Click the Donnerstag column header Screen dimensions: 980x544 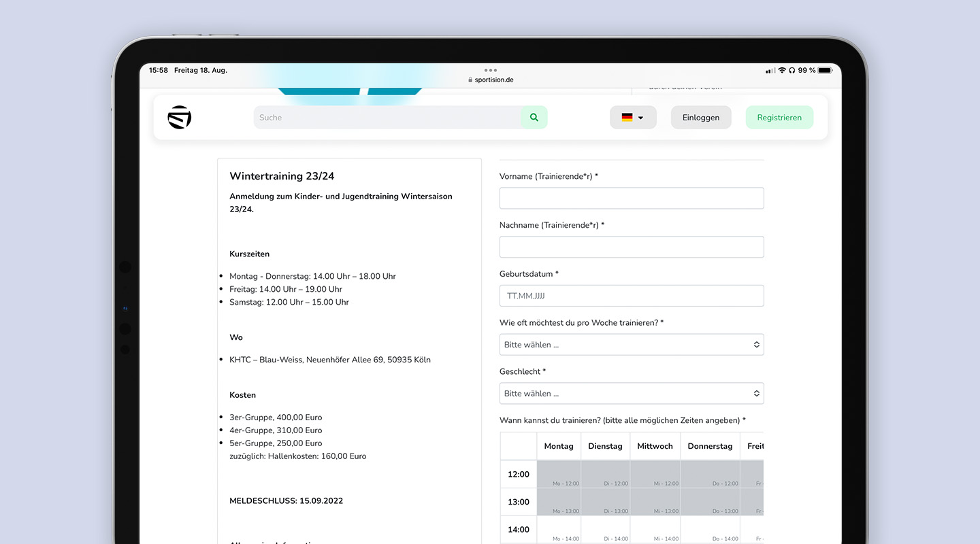pos(710,446)
